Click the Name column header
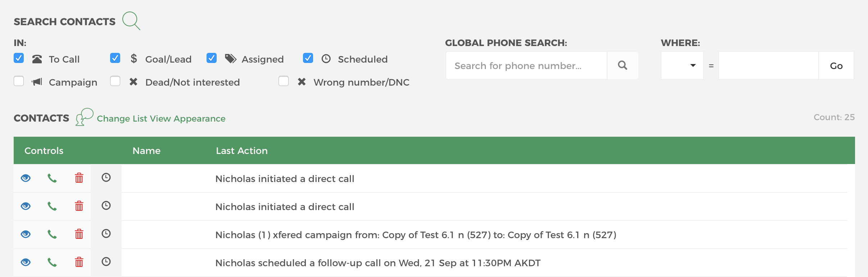The image size is (868, 277). click(x=146, y=151)
